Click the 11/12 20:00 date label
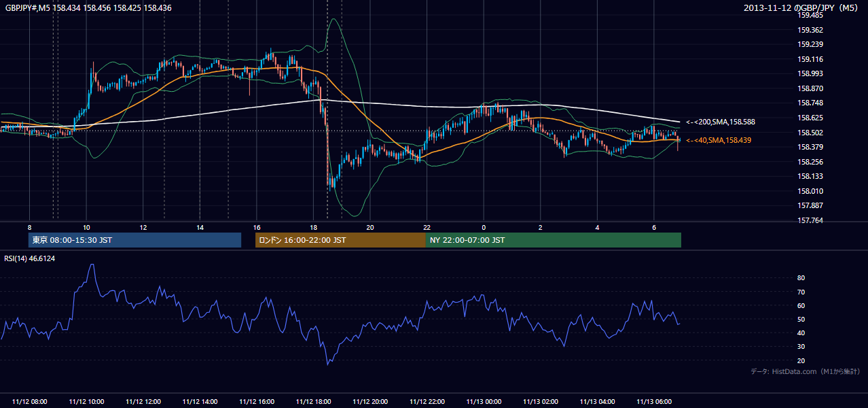This screenshot has height=408, width=868. point(370,402)
